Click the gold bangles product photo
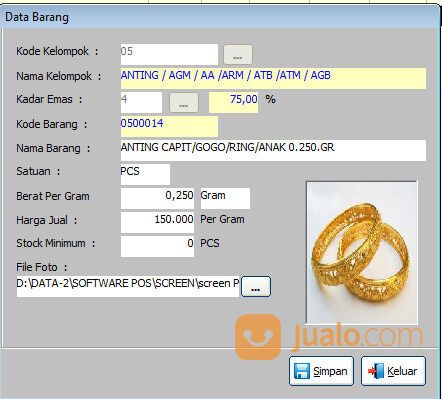 362,253
